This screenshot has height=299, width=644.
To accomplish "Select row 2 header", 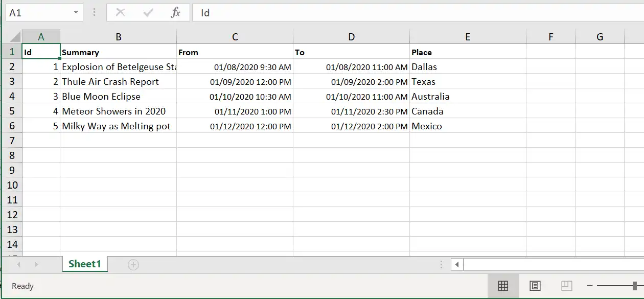I will (x=12, y=66).
